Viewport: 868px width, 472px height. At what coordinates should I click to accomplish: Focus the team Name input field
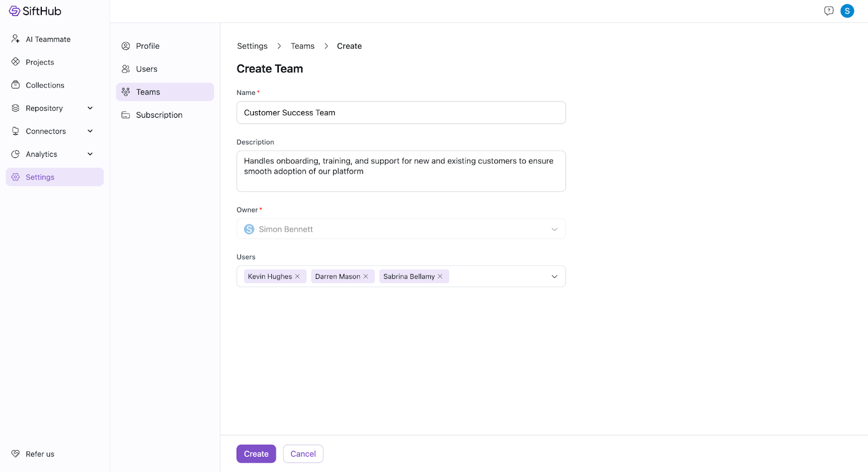point(401,113)
